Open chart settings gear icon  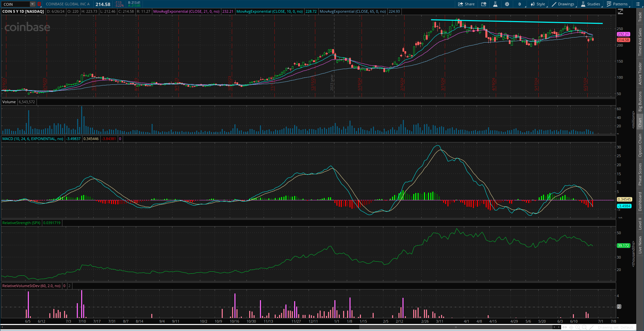click(x=507, y=4)
